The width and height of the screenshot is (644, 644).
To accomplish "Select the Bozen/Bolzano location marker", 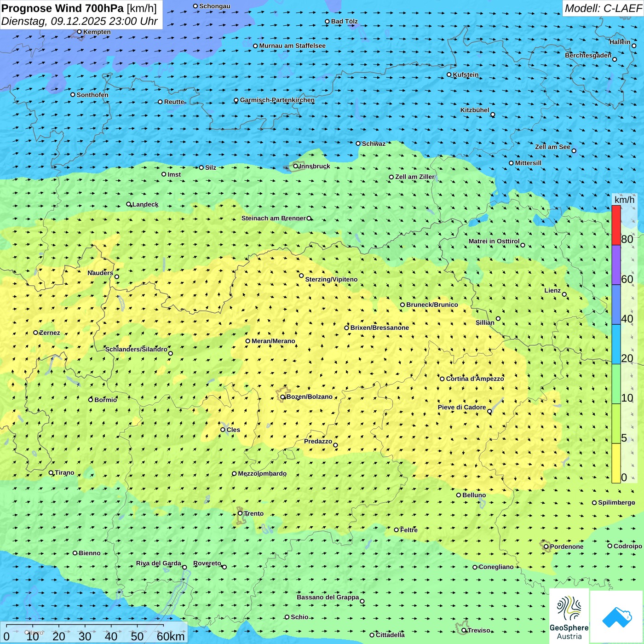I will 283,397.
